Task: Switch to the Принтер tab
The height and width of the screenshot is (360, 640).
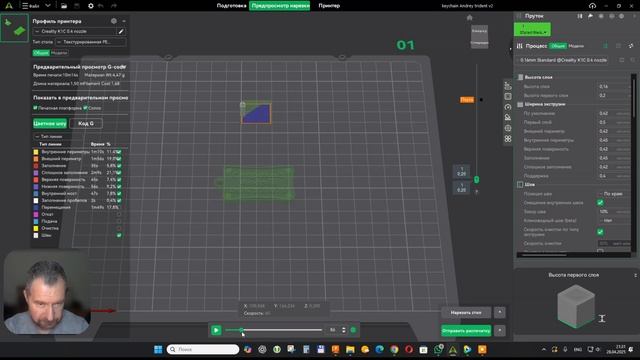Action: coord(329,6)
